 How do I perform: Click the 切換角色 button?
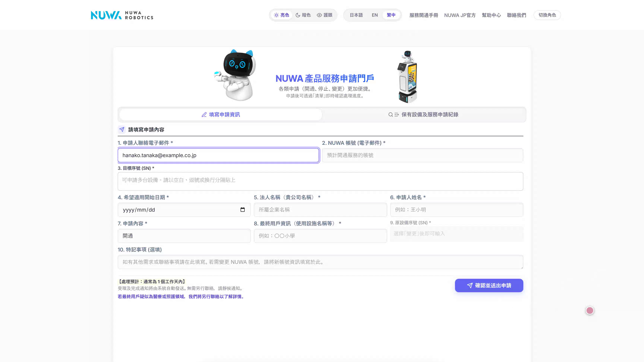click(x=547, y=15)
